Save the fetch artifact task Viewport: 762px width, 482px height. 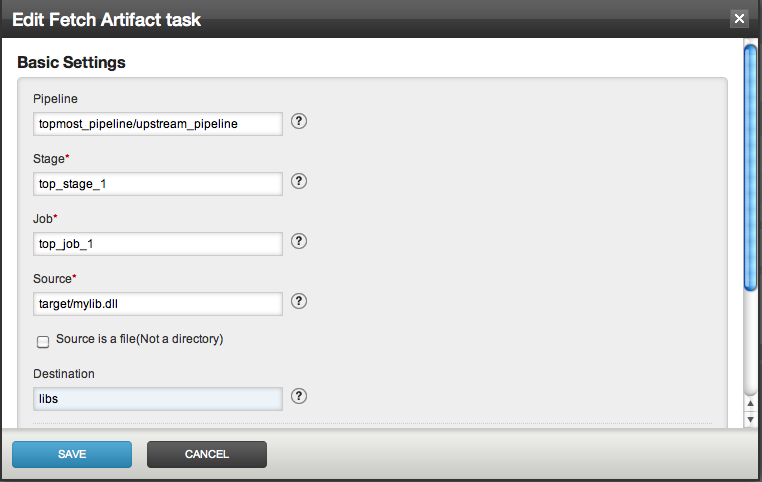72,454
